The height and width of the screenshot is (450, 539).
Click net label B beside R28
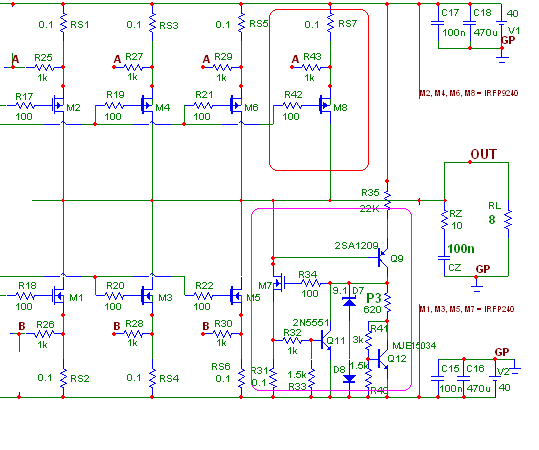pos(117,326)
